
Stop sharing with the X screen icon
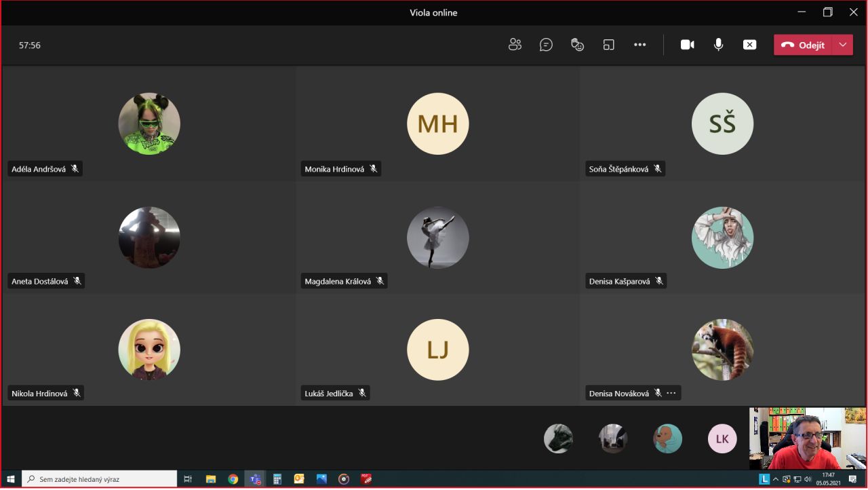point(749,45)
